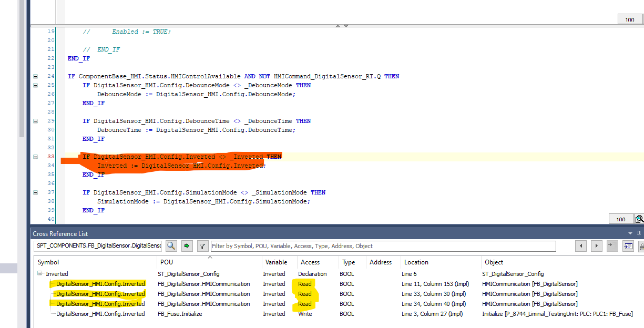Click the green arrow to get cross references
The image size is (644, 328).
click(187, 245)
